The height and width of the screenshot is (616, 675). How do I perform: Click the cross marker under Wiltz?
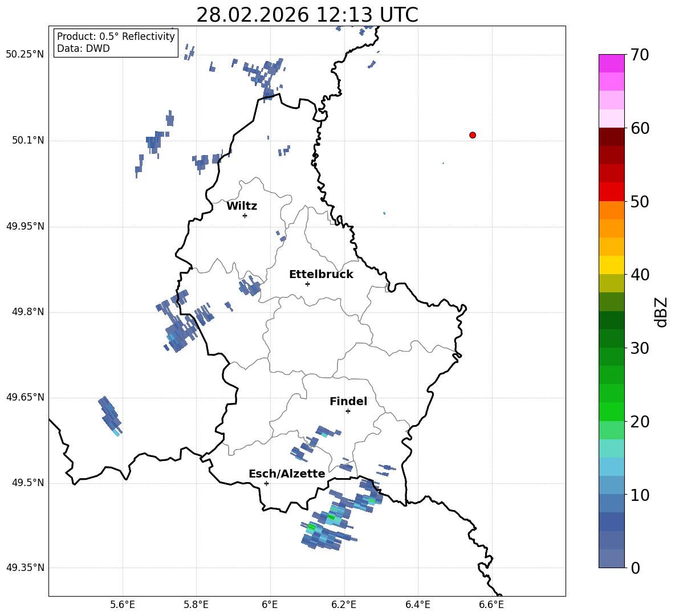(x=245, y=215)
